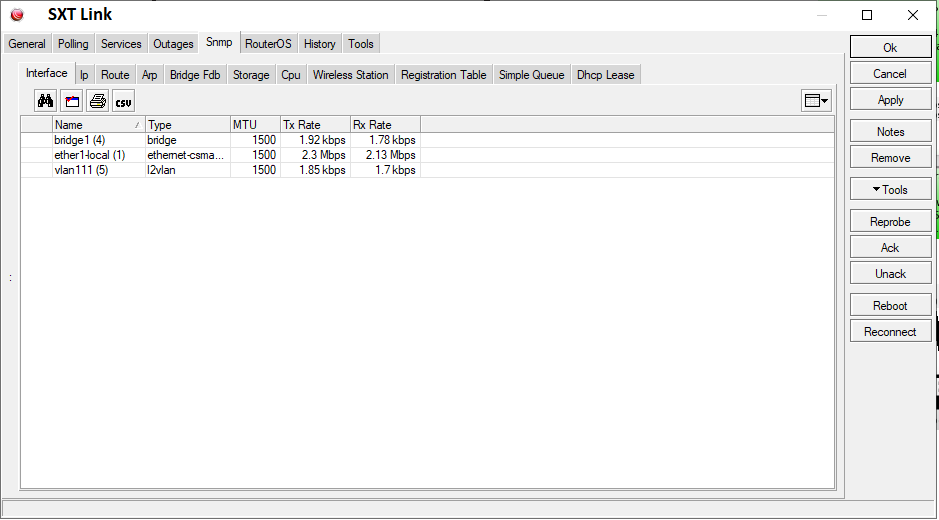Click the Ok button
Viewport: 939px width, 520px height.
[890, 47]
